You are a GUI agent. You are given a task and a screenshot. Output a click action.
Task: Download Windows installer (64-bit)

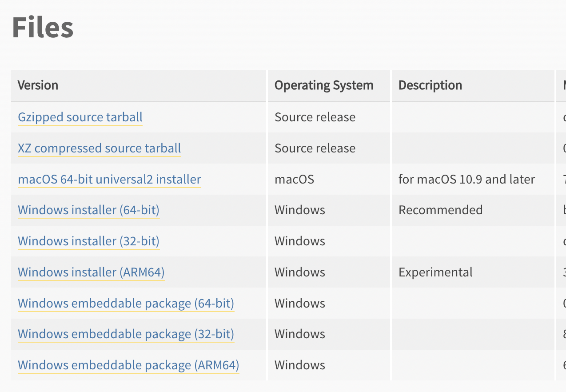88,210
